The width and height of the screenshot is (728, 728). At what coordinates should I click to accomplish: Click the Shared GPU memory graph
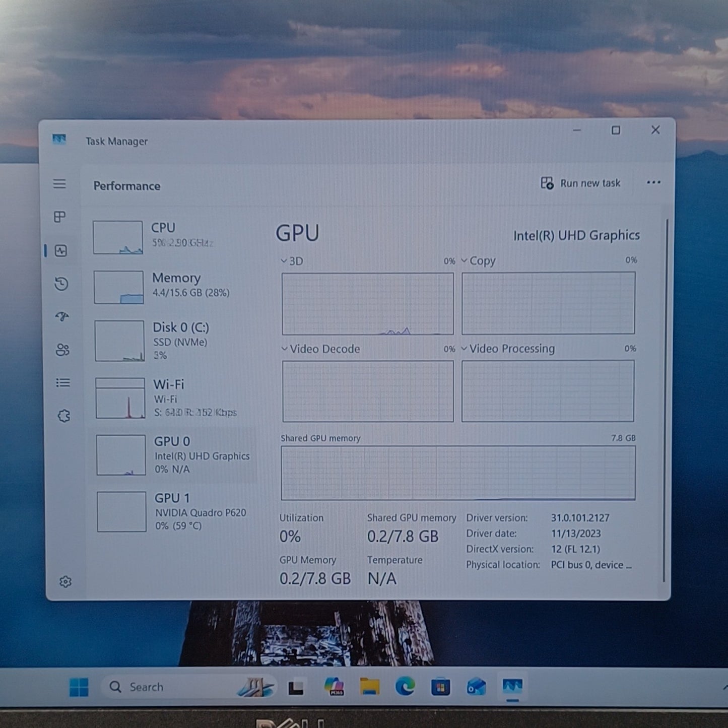pyautogui.click(x=458, y=473)
